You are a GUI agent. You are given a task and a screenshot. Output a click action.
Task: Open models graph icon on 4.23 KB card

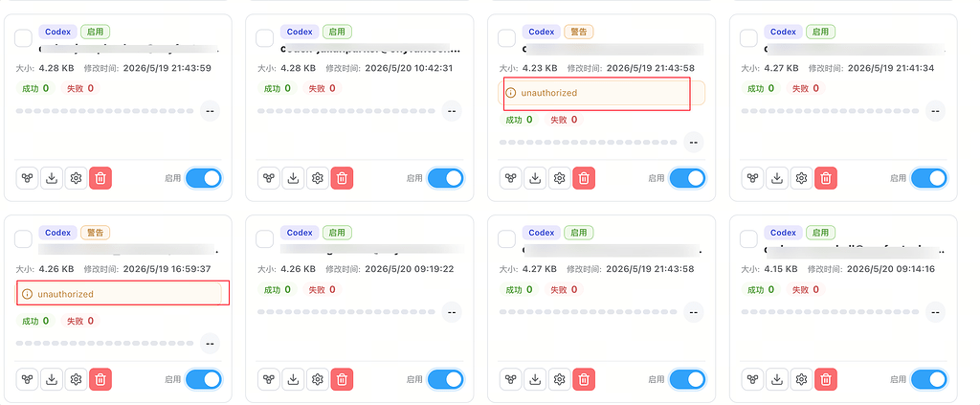(x=511, y=178)
